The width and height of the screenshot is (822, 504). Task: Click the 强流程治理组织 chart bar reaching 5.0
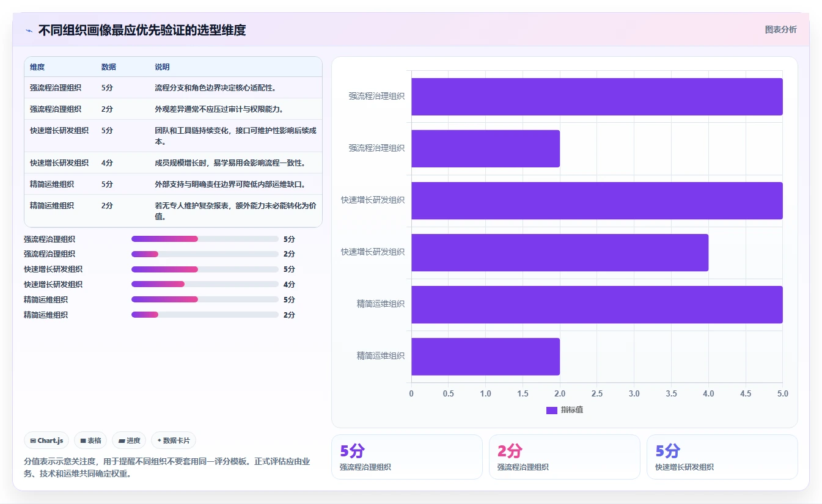[x=597, y=97]
